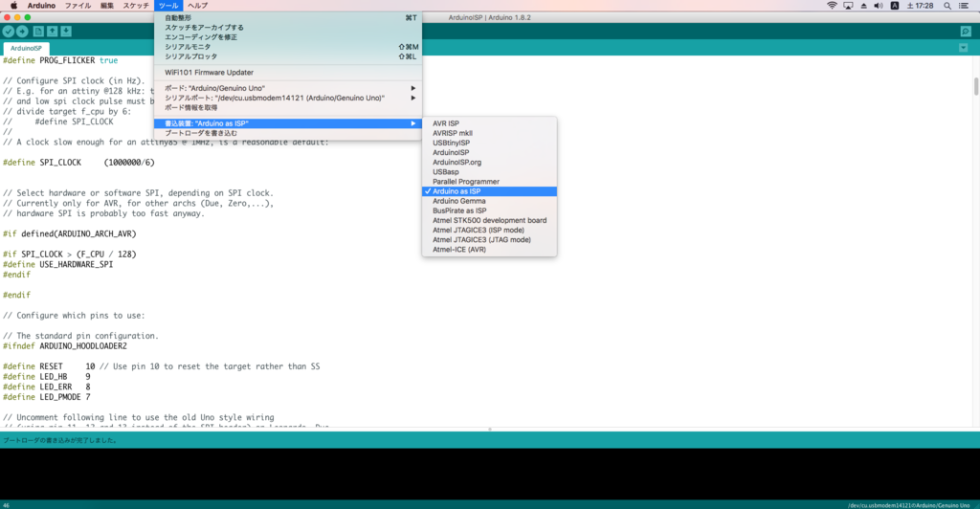The width and height of the screenshot is (980, 509).
Task: Open a sketch using the Open icon
Action: [x=53, y=32]
